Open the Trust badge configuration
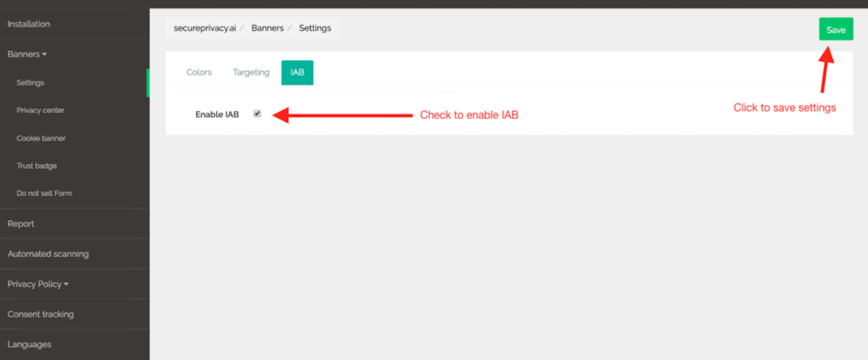 [36, 165]
